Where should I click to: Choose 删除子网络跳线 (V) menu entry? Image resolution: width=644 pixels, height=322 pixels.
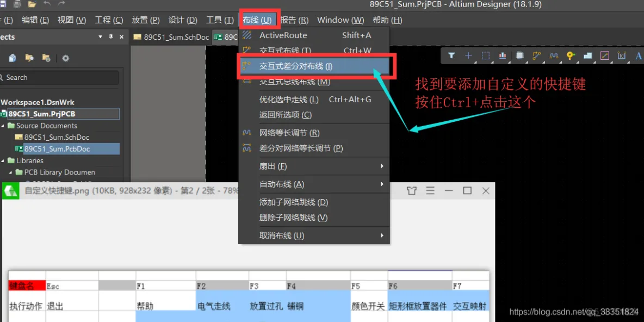(314, 217)
